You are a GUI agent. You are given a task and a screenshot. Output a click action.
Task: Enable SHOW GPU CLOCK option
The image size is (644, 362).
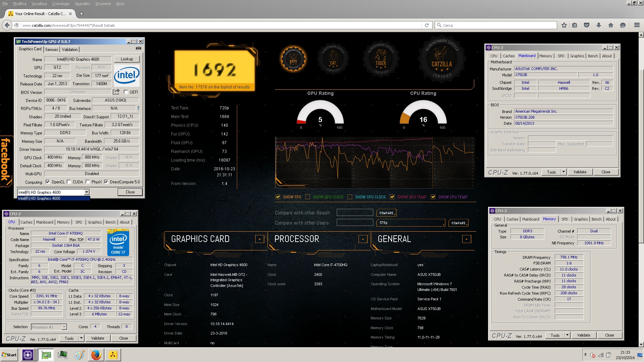(x=308, y=197)
